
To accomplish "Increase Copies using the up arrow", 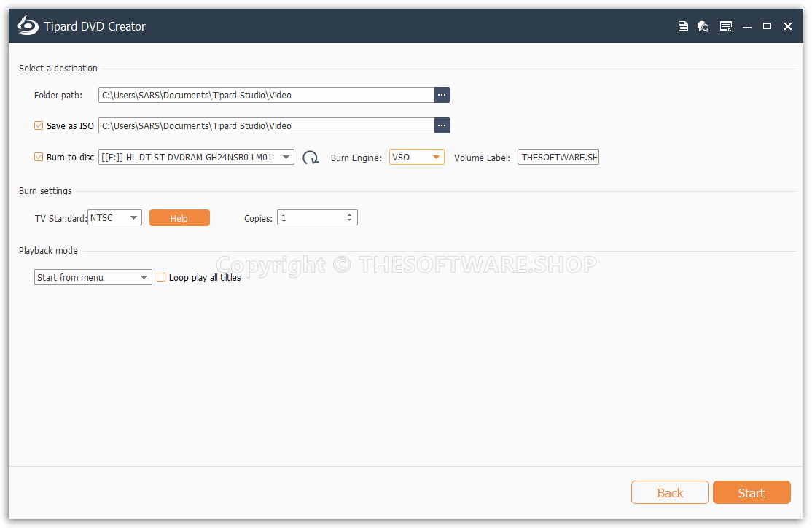I will pos(350,214).
